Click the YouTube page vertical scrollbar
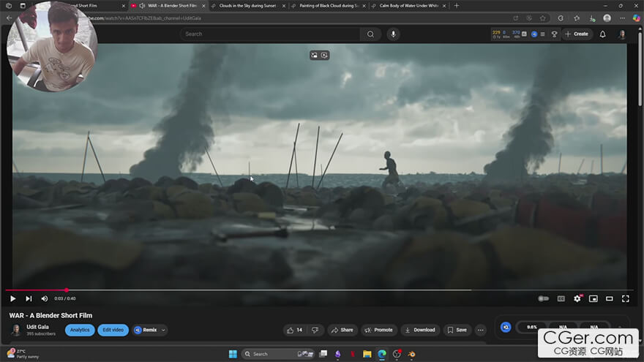644x362 pixels. (640, 68)
